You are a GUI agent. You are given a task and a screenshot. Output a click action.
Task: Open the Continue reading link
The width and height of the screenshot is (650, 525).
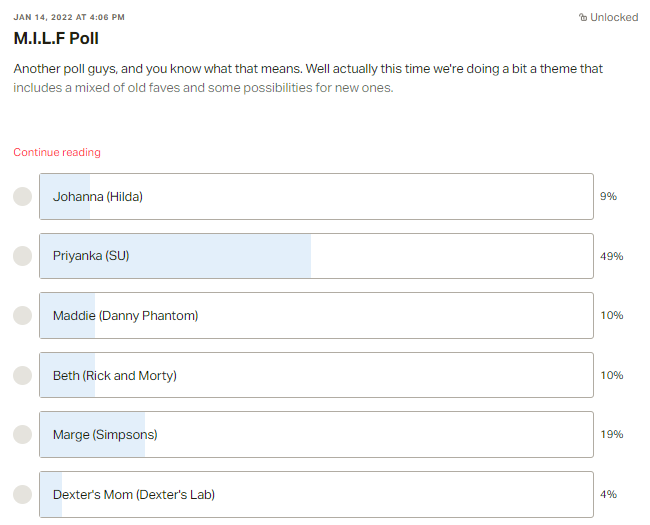tap(57, 152)
